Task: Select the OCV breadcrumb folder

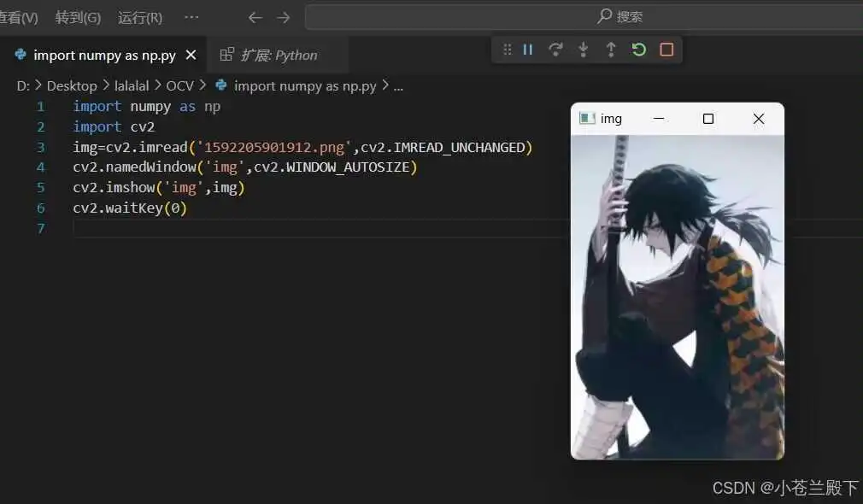Action: 180,86
